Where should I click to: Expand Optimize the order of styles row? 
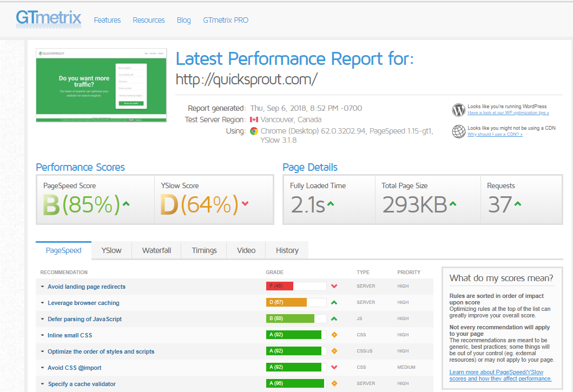[42, 351]
